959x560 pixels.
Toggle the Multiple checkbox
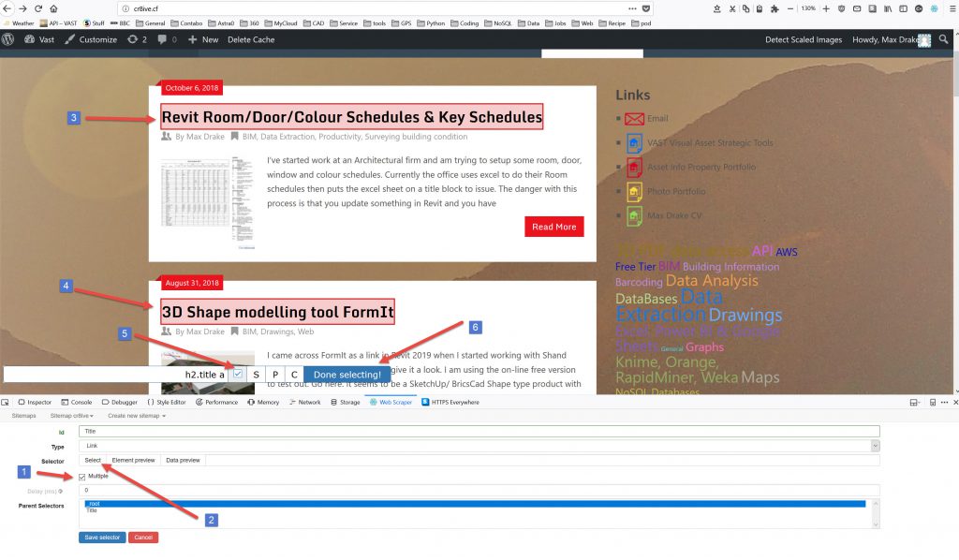[82, 476]
